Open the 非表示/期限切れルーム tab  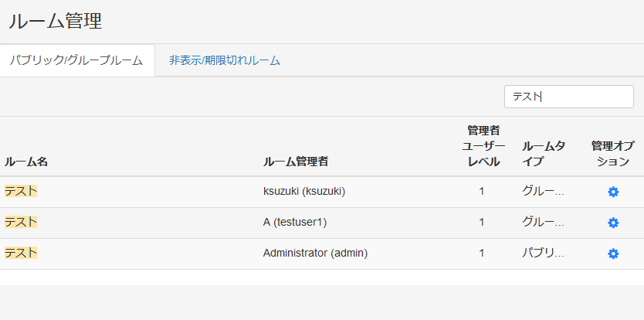pos(224,60)
